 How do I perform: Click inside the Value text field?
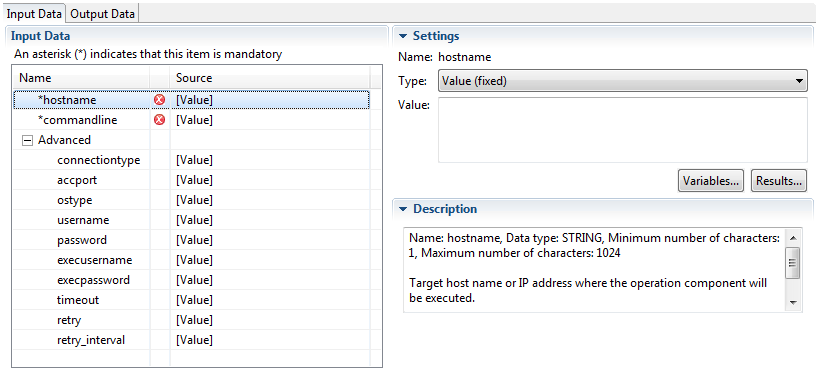623,130
